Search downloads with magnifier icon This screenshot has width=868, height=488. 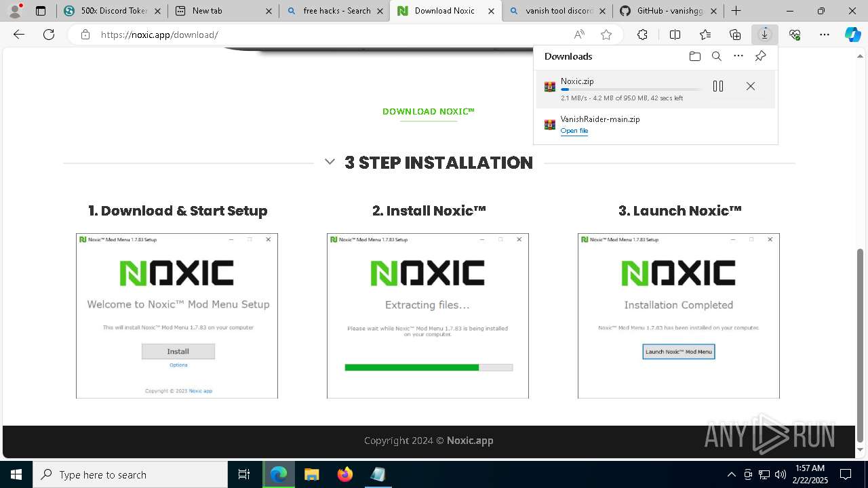[x=716, y=56]
